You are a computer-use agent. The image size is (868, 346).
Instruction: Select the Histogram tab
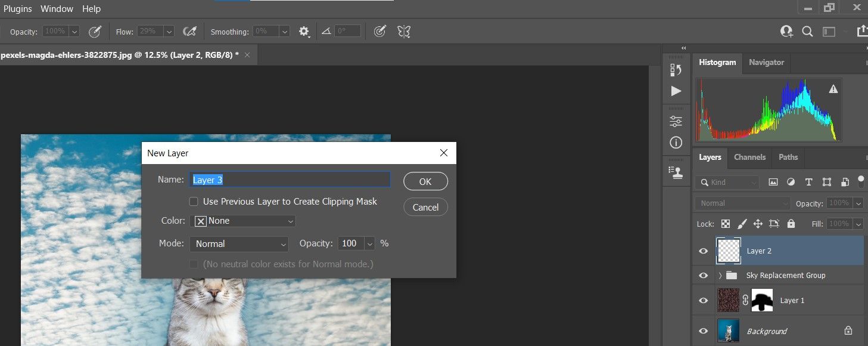pyautogui.click(x=717, y=62)
